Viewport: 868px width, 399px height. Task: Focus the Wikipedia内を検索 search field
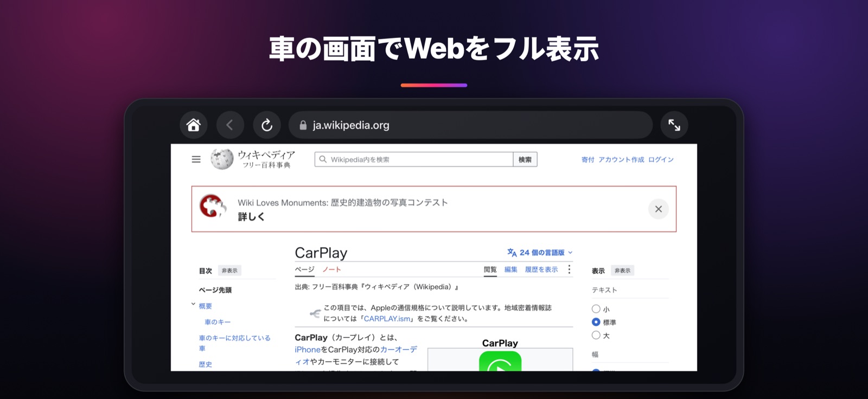coord(414,159)
